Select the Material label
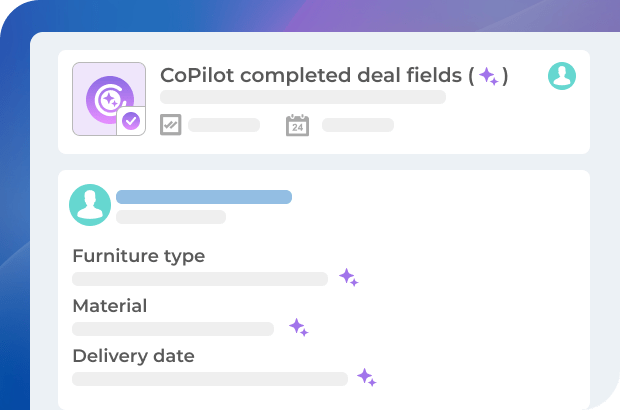 coord(110,306)
